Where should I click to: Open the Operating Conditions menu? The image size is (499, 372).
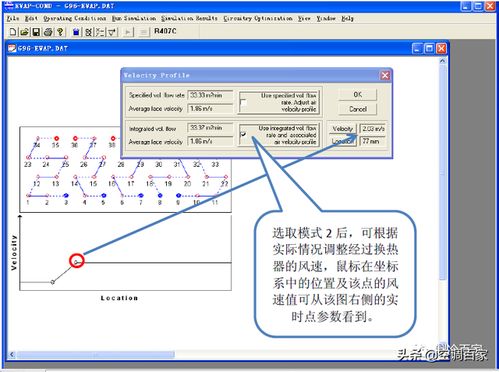pos(75,18)
